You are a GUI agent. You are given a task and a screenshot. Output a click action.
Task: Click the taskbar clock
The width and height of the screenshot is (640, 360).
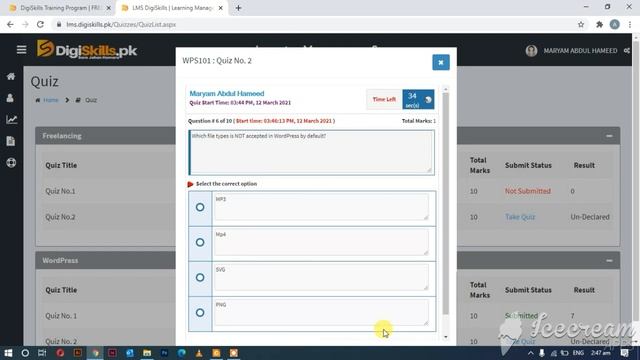coord(601,353)
